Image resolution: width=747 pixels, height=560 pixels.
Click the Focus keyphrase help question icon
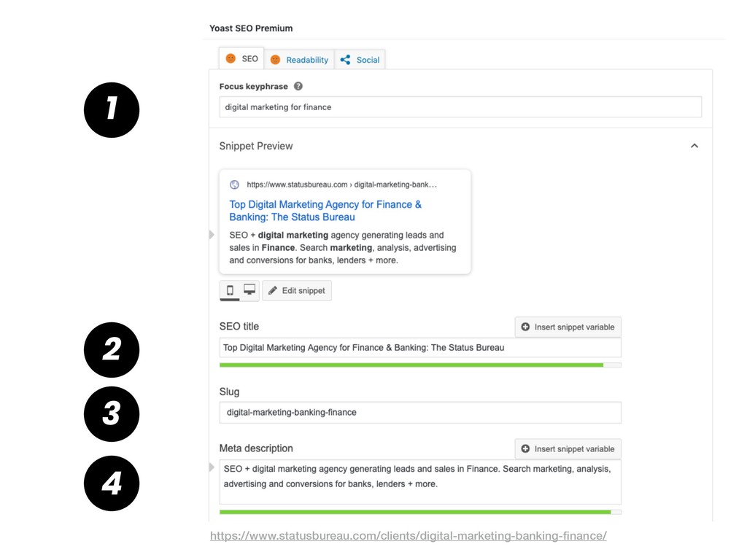tap(298, 86)
